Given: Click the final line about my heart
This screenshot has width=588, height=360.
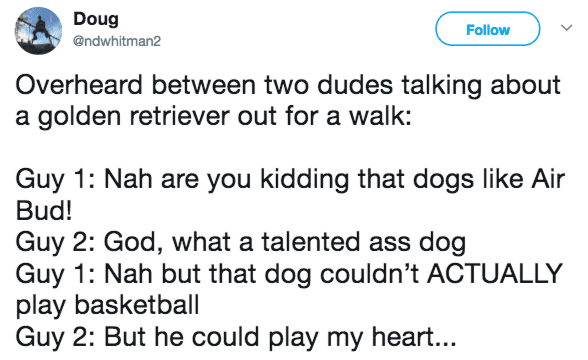Looking at the screenshot, I should coord(236,337).
